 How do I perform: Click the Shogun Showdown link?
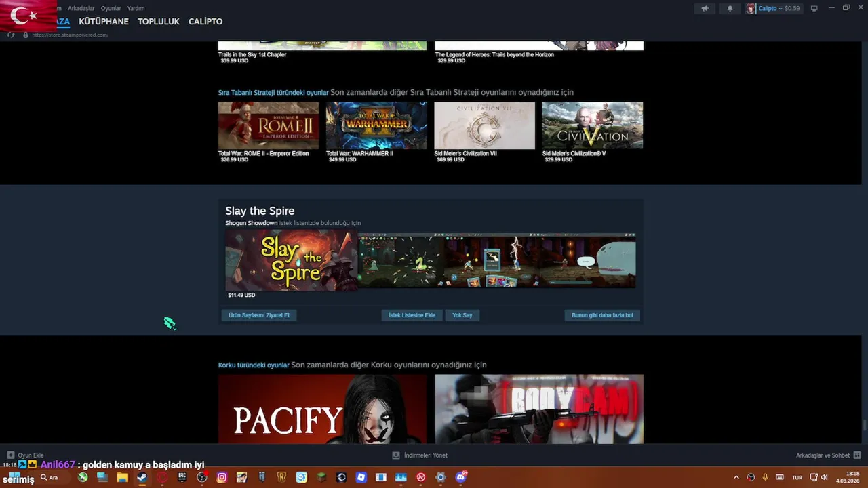coord(252,223)
